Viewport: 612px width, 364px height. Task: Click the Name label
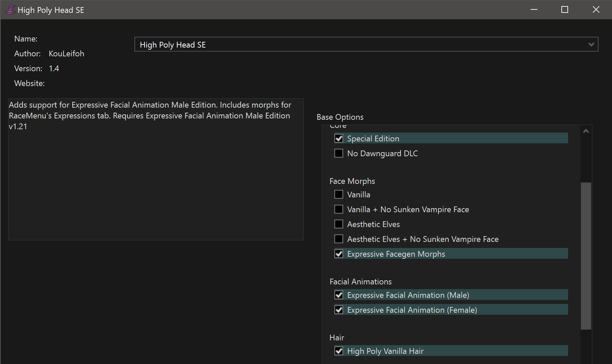(x=26, y=39)
